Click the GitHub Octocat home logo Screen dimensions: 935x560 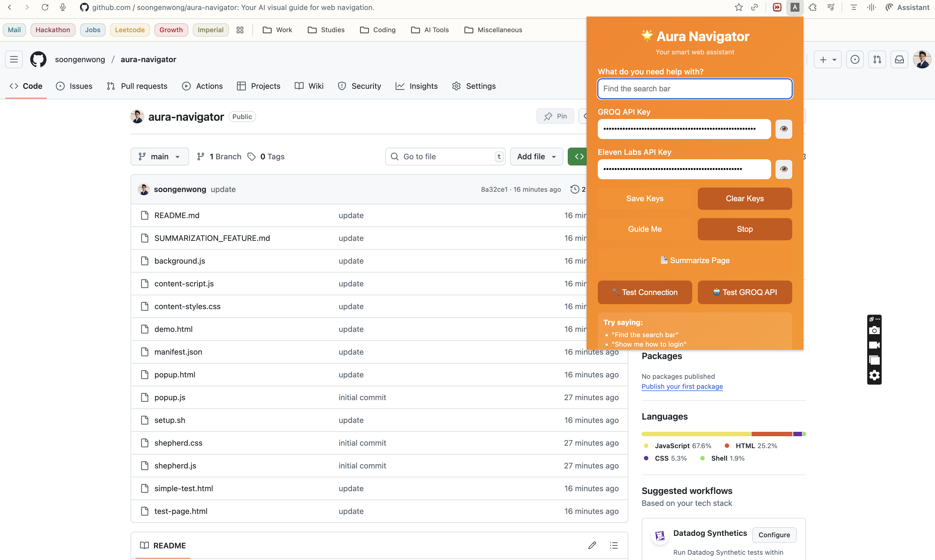point(38,59)
